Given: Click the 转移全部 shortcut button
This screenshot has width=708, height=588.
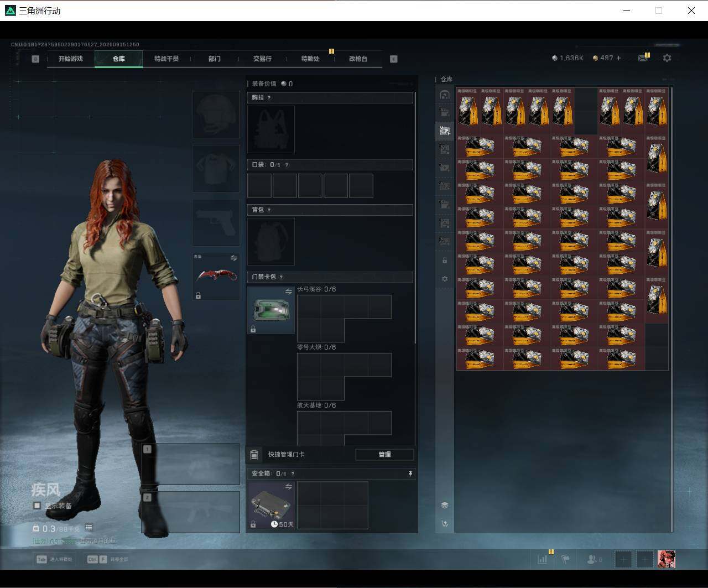Looking at the screenshot, I should 108,559.
